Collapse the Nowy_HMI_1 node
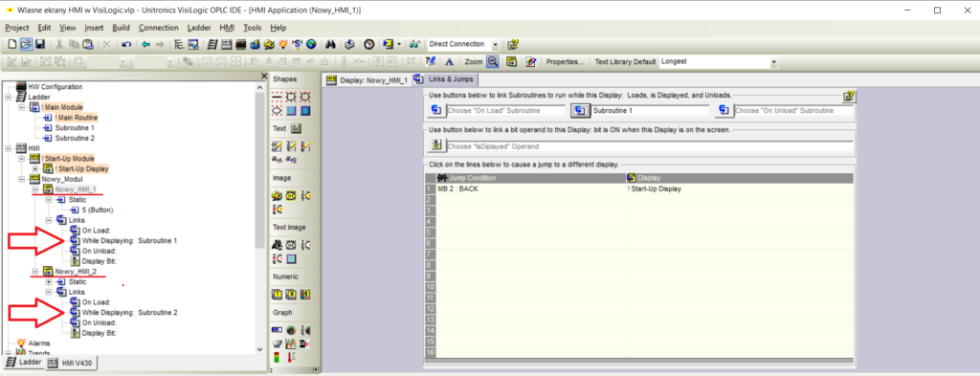 click(35, 189)
